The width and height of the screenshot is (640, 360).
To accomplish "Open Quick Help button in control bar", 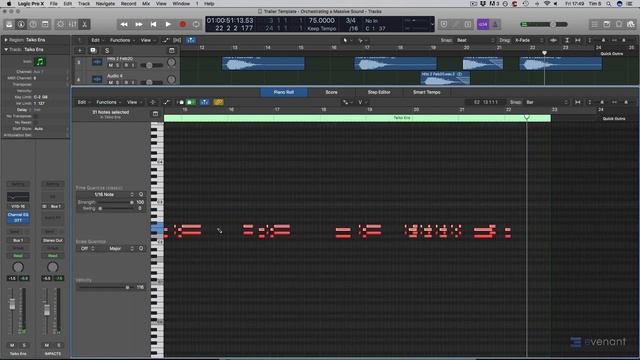I will (33, 24).
